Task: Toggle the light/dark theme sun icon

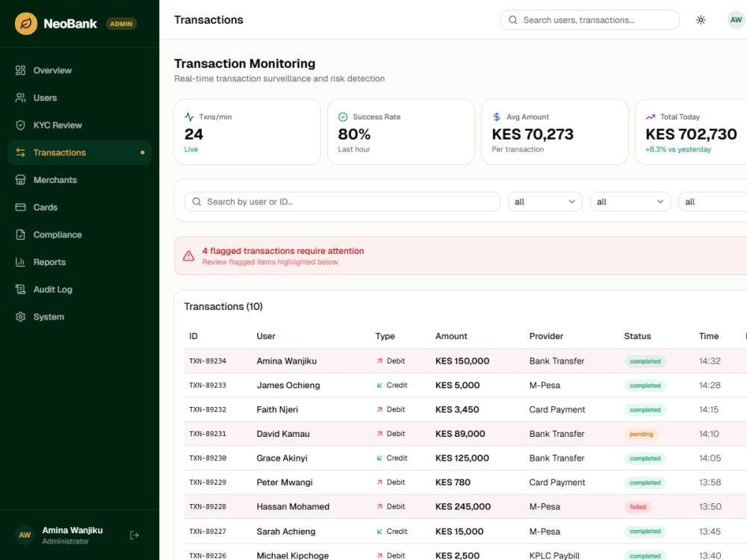Action: tap(701, 20)
